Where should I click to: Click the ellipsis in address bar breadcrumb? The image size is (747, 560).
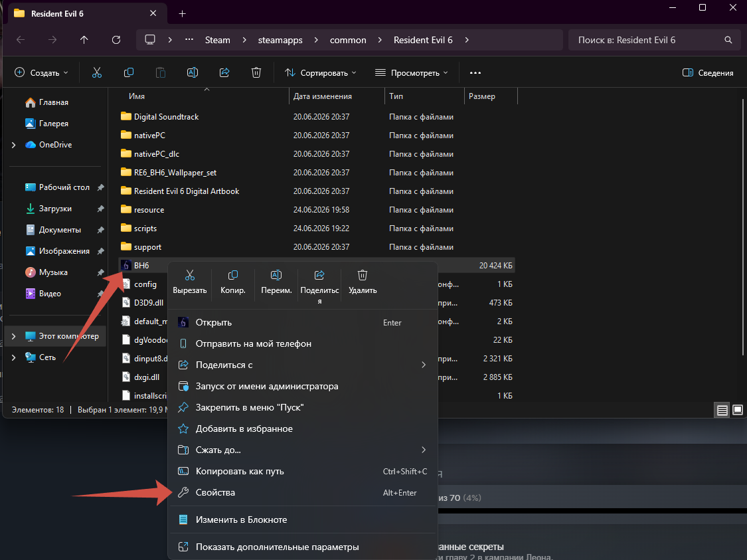[189, 40]
